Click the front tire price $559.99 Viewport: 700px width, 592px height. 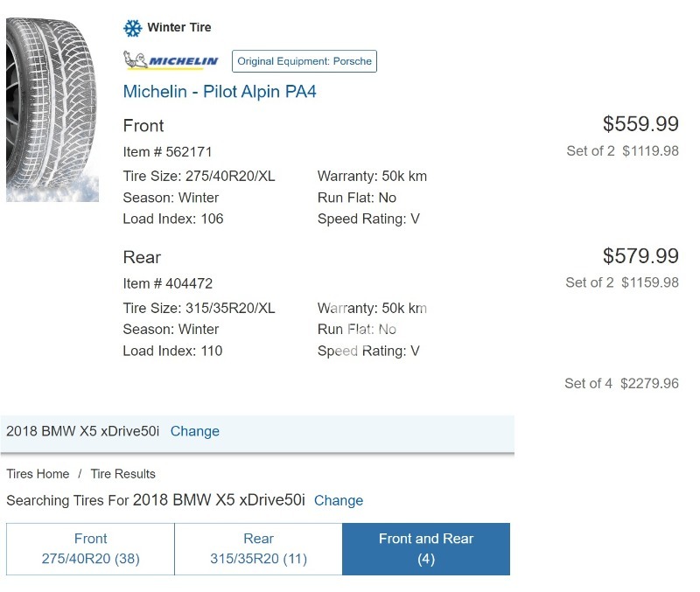(640, 124)
